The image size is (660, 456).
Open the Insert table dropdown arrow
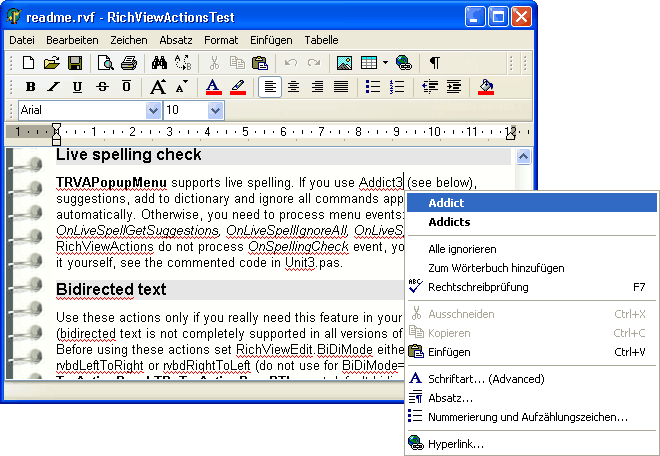pyautogui.click(x=385, y=63)
